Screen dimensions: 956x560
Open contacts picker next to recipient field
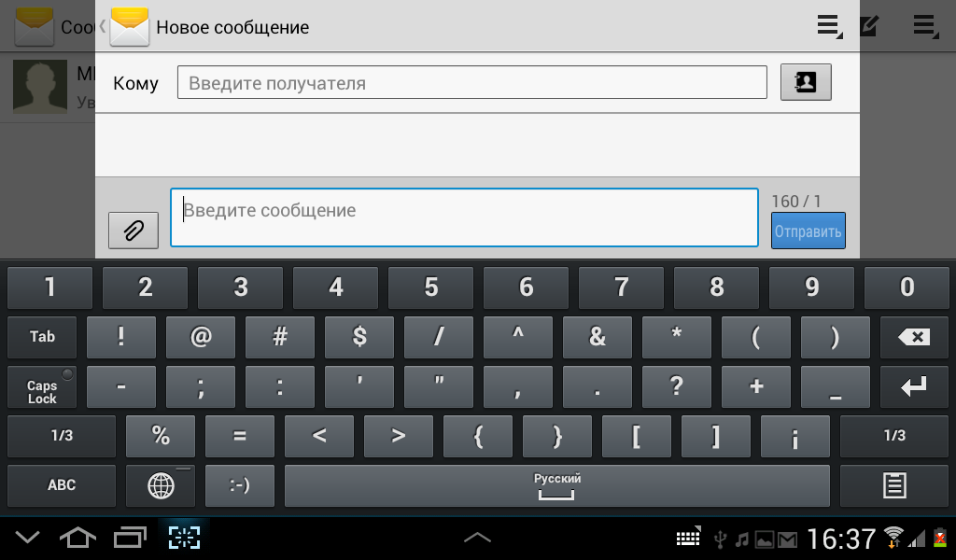tap(806, 81)
